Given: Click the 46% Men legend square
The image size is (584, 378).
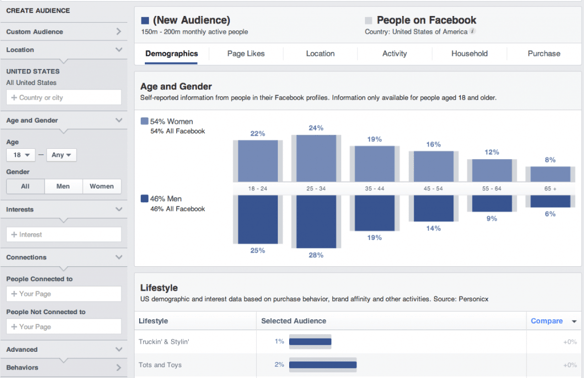Looking at the screenshot, I should [x=144, y=198].
